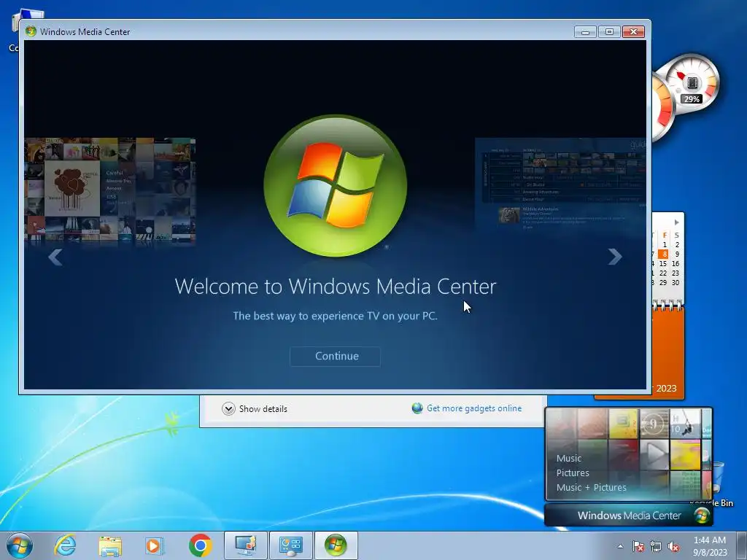Click the Continue button in Media Center
Image resolution: width=747 pixels, height=560 pixels.
click(335, 356)
